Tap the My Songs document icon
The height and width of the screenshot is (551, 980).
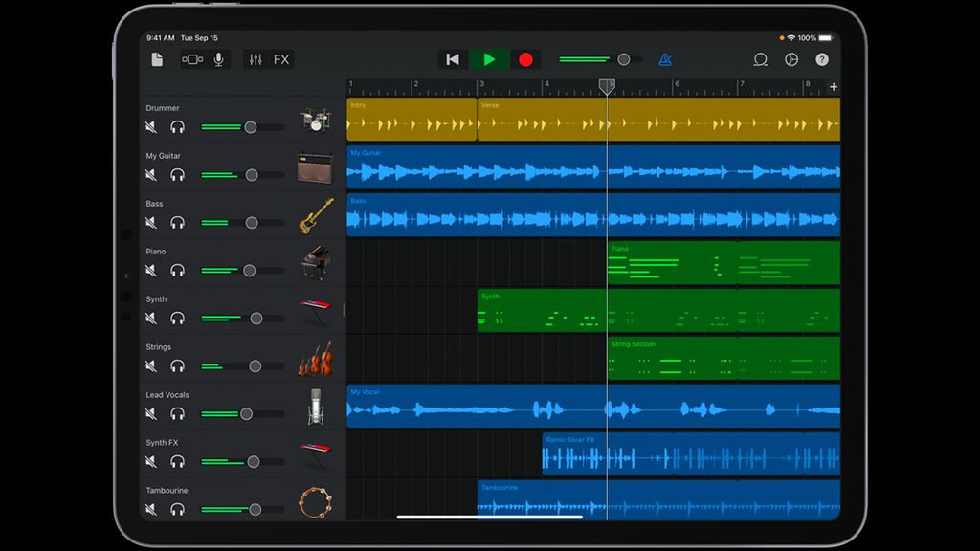[157, 59]
